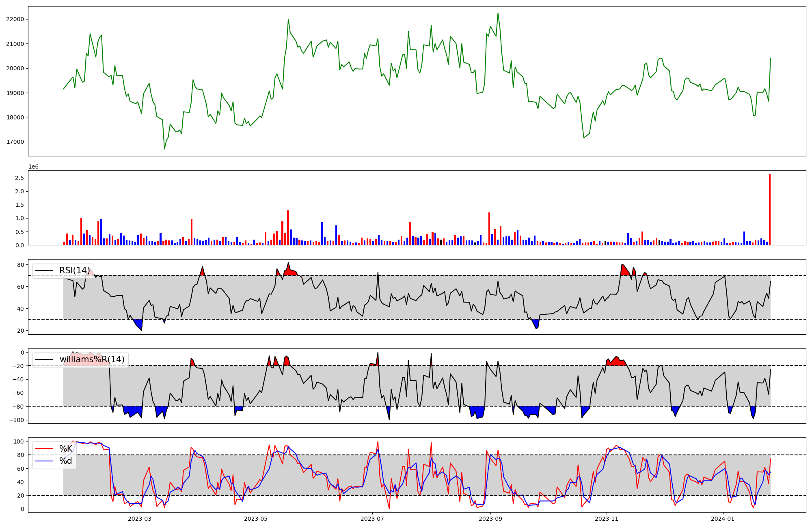Click the 2024-01 date tick label

pyautogui.click(x=723, y=519)
